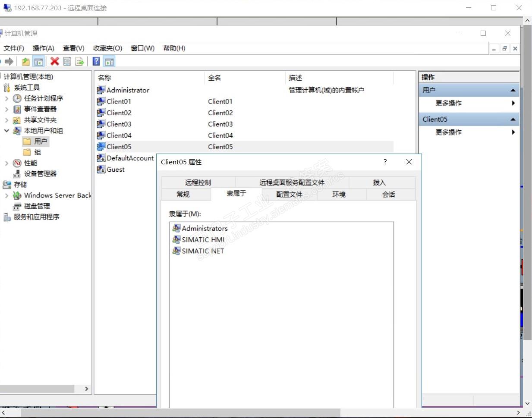Click the export list toolbar icon

[x=80, y=61]
